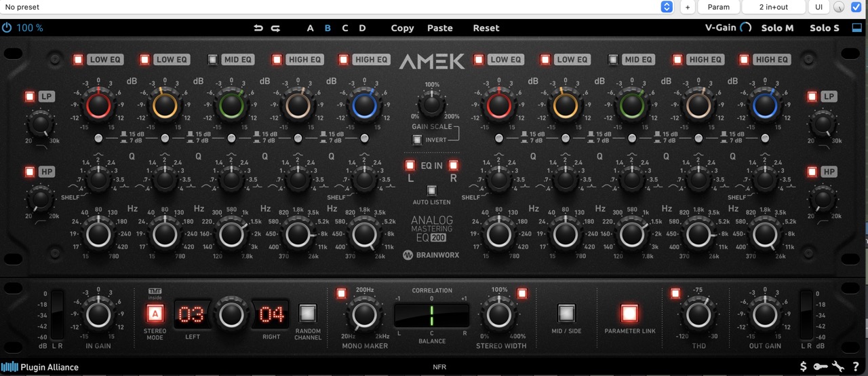Viewport: 868px width, 376px height.
Task: Click the Left channel number display 03
Action: click(192, 314)
